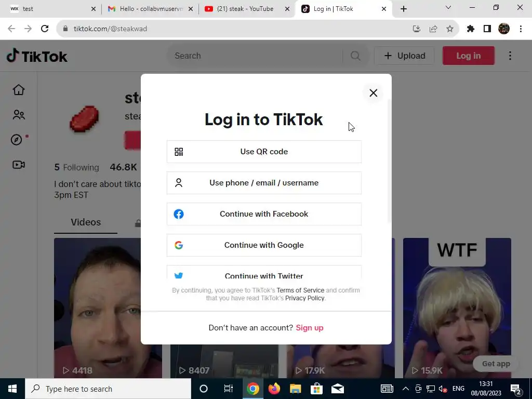Image resolution: width=532 pixels, height=399 pixels.
Task: Go forward to the next page
Action: tap(28, 29)
